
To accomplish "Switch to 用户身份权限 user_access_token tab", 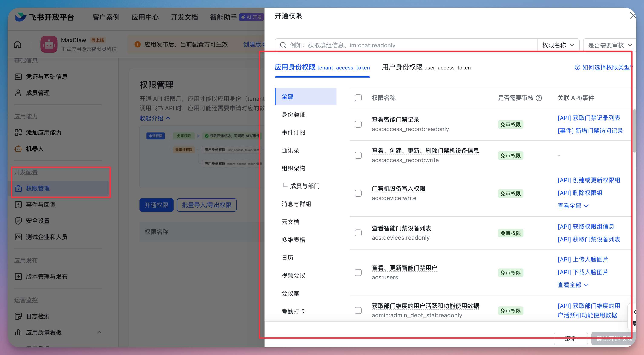I will pyautogui.click(x=426, y=67).
